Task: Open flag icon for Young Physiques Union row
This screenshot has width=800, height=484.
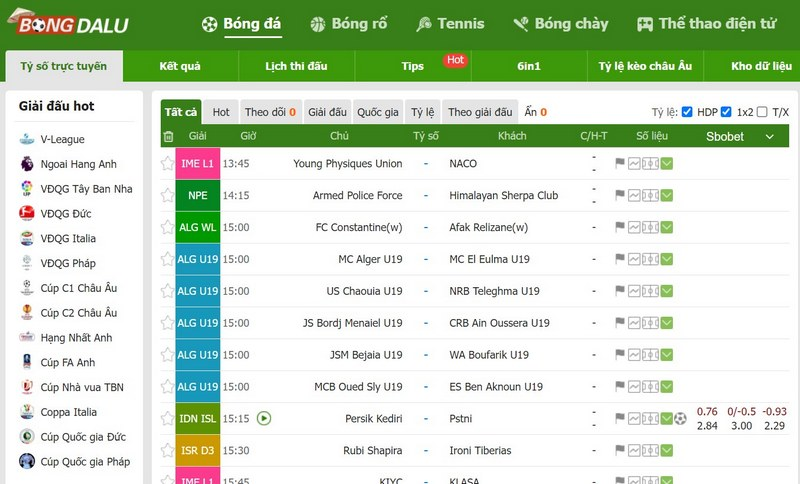Action: (x=620, y=163)
